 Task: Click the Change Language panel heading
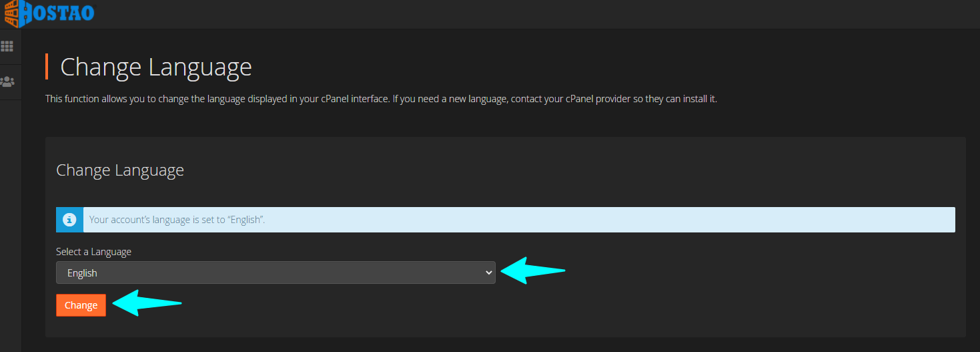(x=120, y=170)
